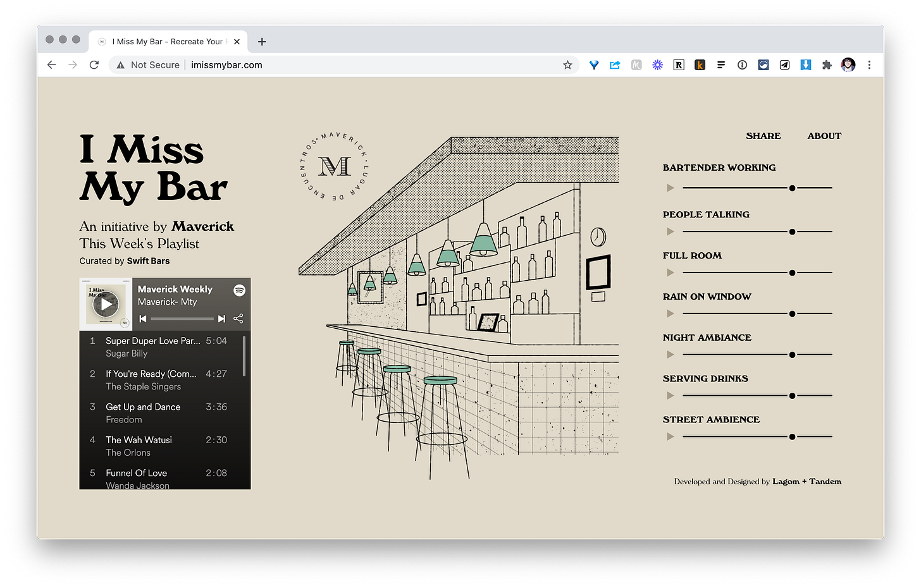Play the Serving Drinks sound
The height and width of the screenshot is (588, 921).
pos(671,396)
